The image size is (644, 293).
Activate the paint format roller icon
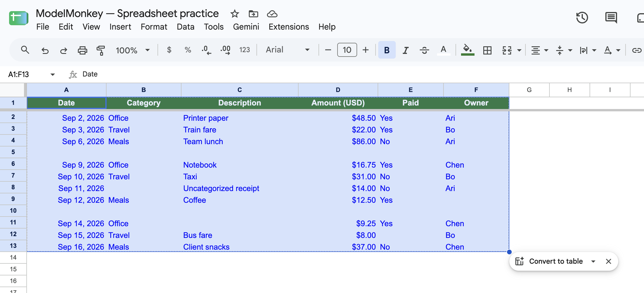coord(101,50)
